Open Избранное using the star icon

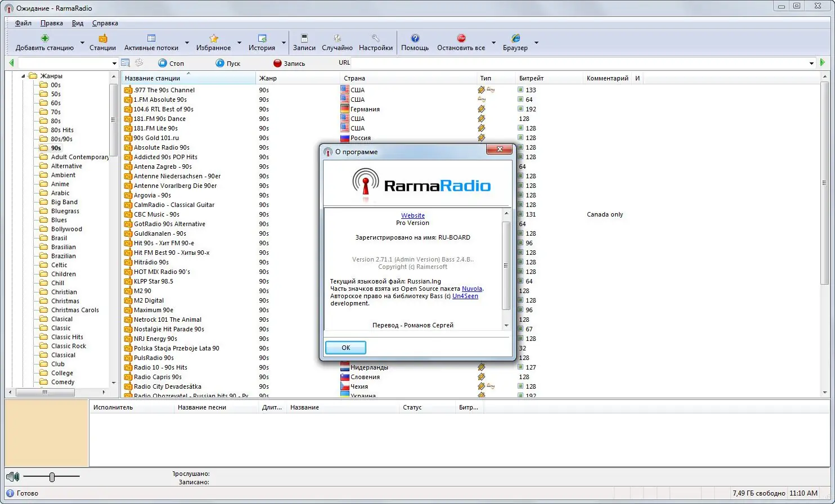213,38
